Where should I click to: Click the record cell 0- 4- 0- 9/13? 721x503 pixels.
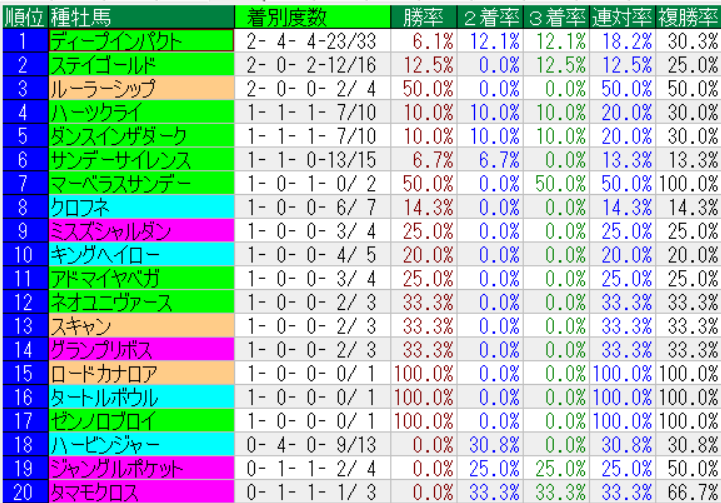[x=312, y=445]
